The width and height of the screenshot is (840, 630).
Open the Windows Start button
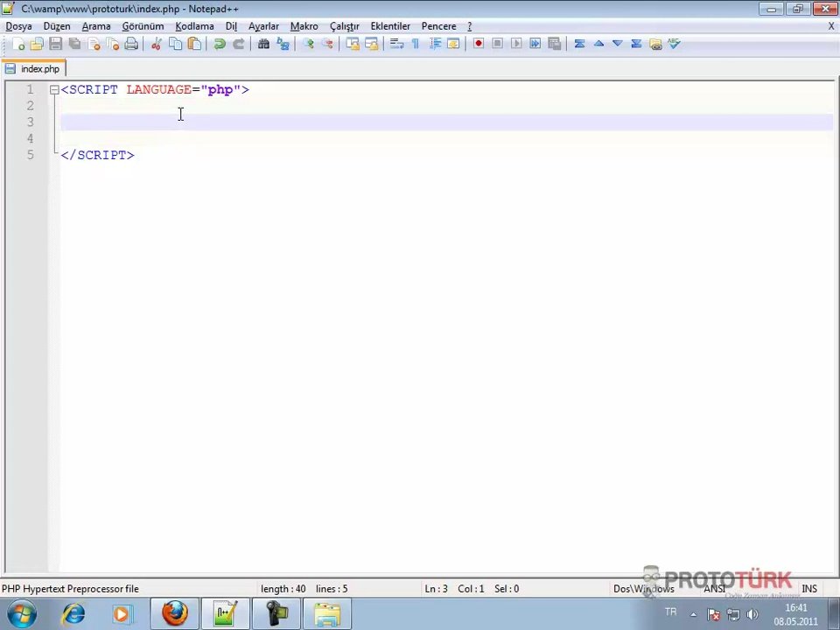click(22, 614)
